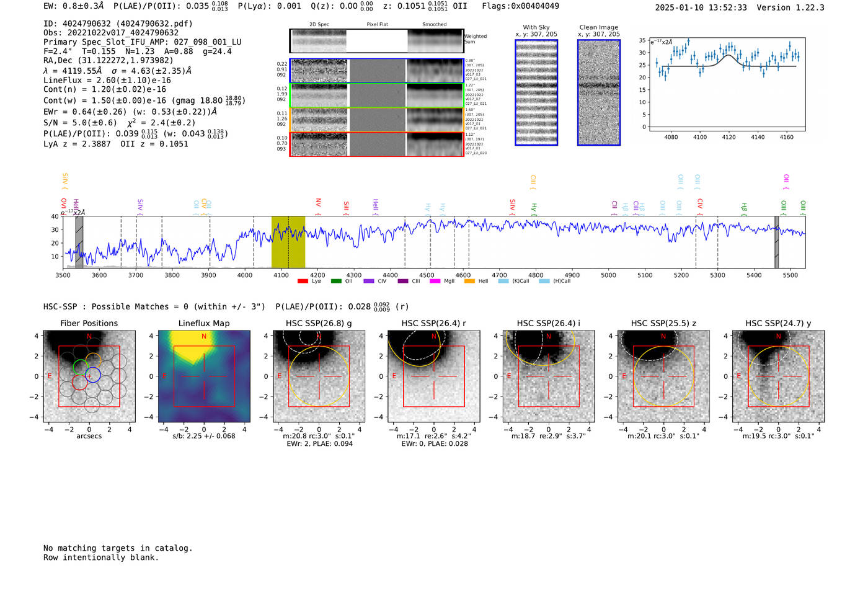Click the HeII orange legend swatch

pyautogui.click(x=469, y=282)
